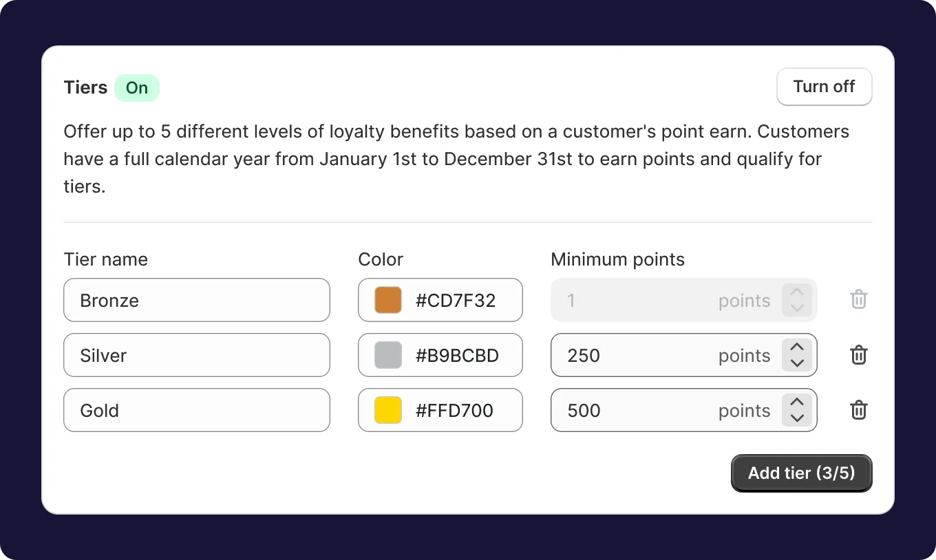Open the Bronze color swatch picker
The height and width of the screenshot is (560, 936).
[388, 300]
